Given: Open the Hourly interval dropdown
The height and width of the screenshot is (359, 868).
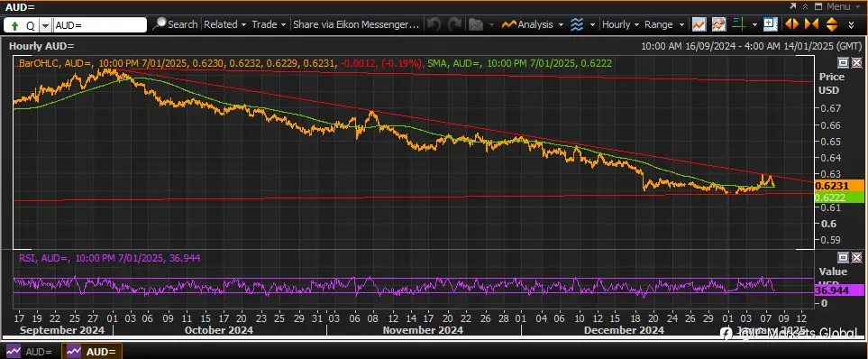Looking at the screenshot, I should pyautogui.click(x=620, y=24).
